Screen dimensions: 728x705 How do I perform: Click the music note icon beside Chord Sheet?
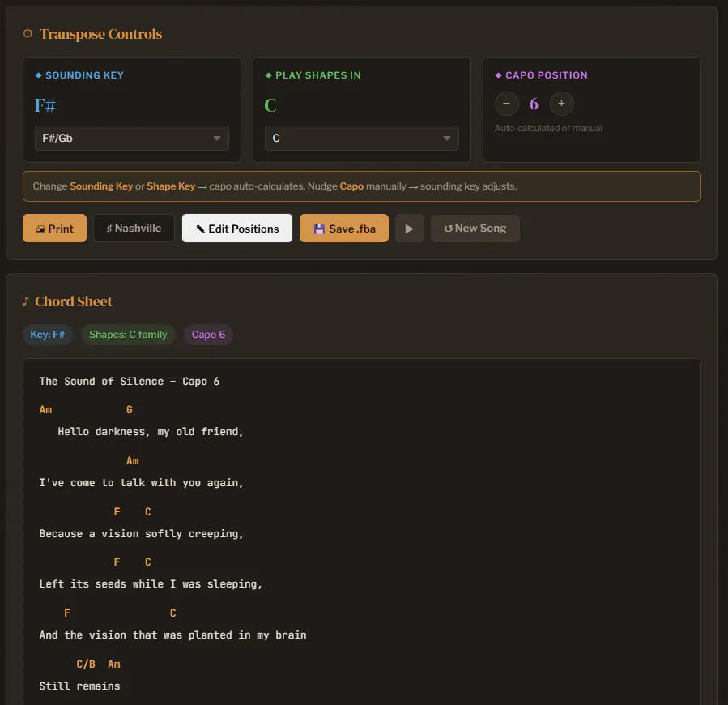click(26, 302)
